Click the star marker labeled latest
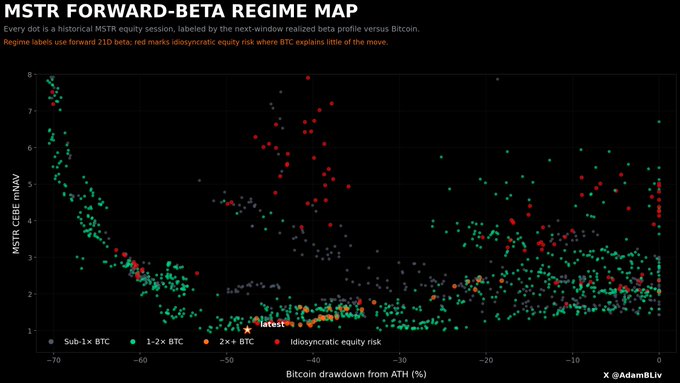Image resolution: width=680 pixels, height=383 pixels. pyautogui.click(x=247, y=330)
